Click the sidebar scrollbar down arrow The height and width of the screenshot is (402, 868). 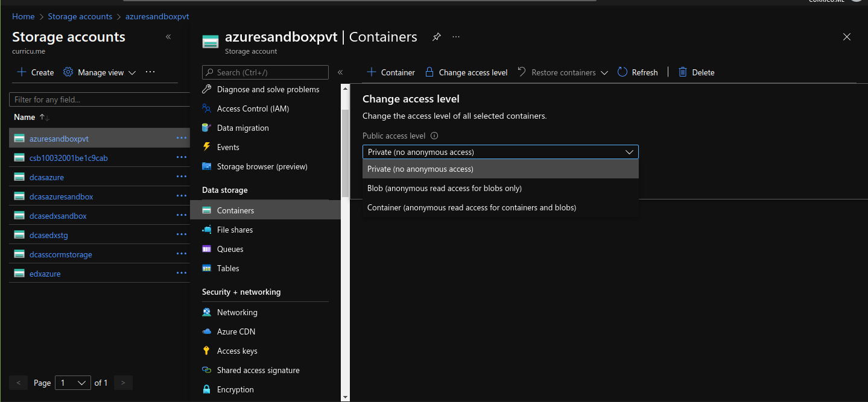(345, 397)
